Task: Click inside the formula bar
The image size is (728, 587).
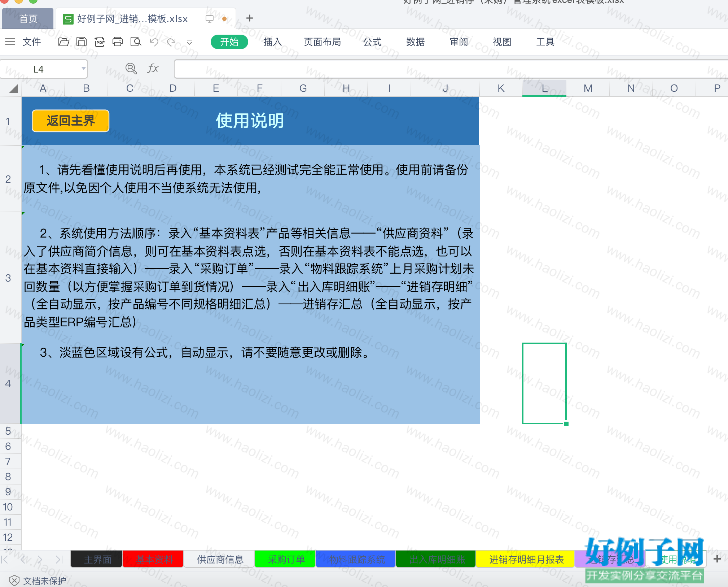Action: (450, 69)
